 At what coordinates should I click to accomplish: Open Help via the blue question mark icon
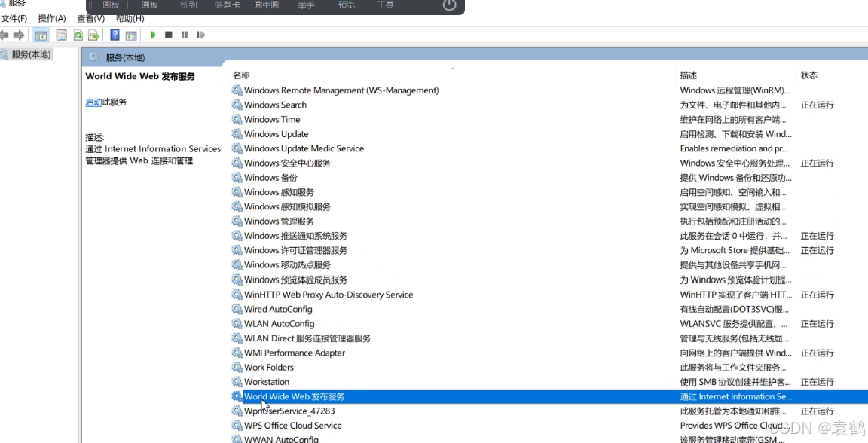(115, 35)
